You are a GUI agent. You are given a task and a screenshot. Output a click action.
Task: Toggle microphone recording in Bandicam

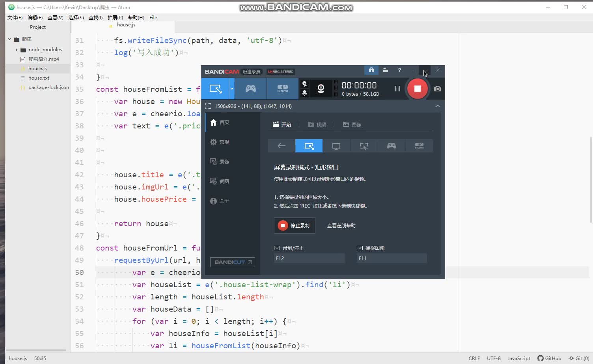coord(304,93)
